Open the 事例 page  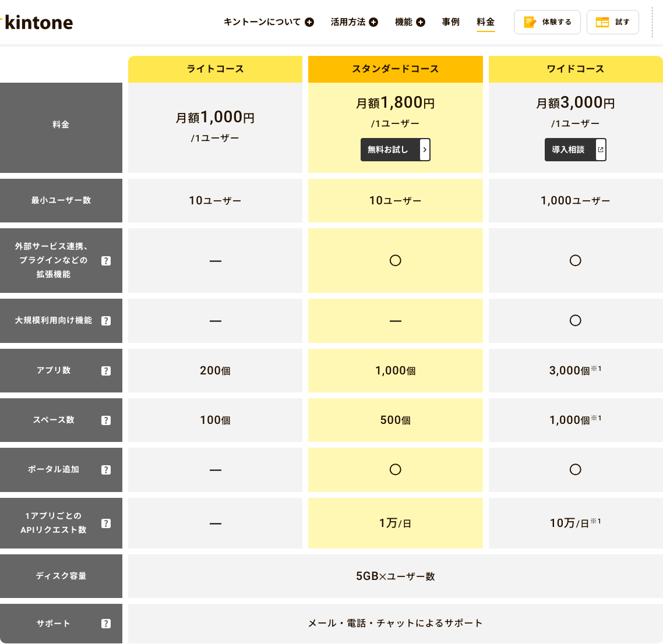(450, 22)
